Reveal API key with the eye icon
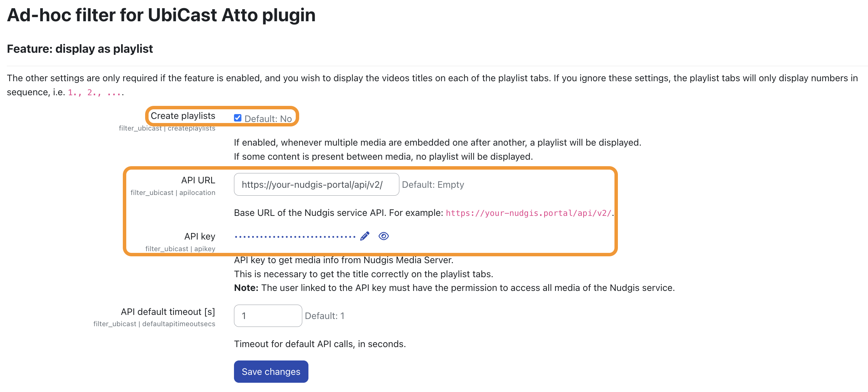Image resolution: width=868 pixels, height=392 pixels. 384,236
